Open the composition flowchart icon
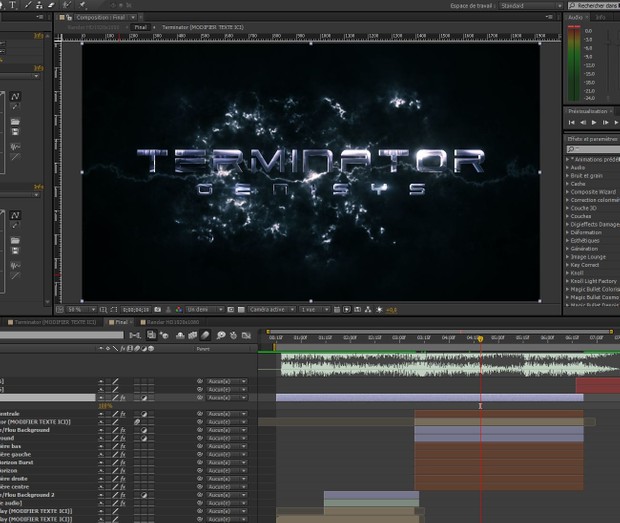The width and height of the screenshot is (620, 523). (368, 310)
